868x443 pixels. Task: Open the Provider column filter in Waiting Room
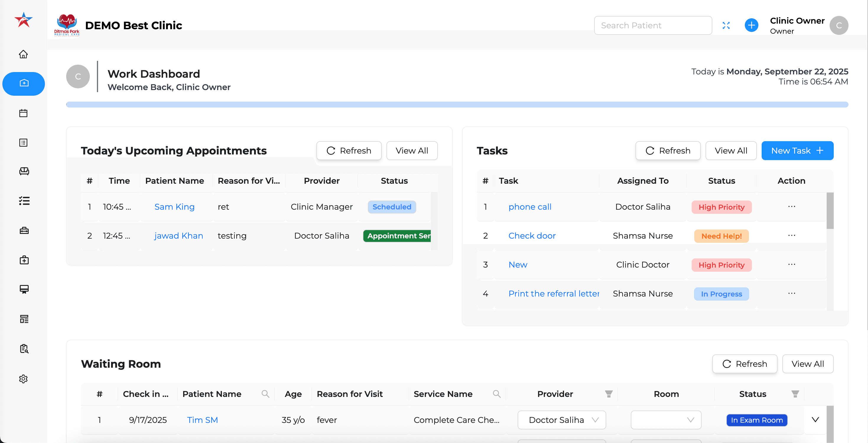[609, 394]
